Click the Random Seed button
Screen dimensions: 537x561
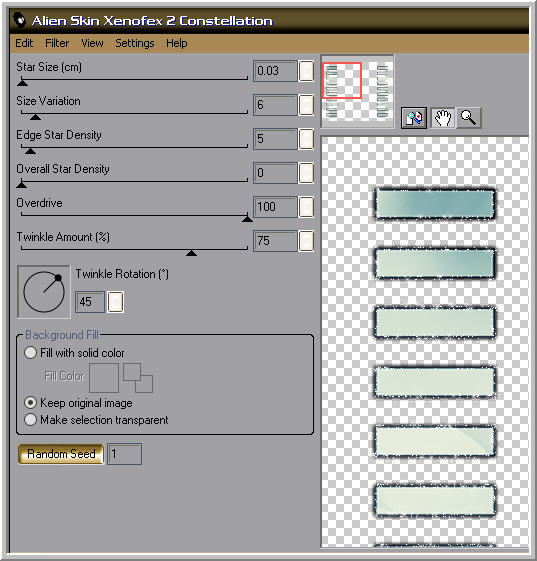61,454
